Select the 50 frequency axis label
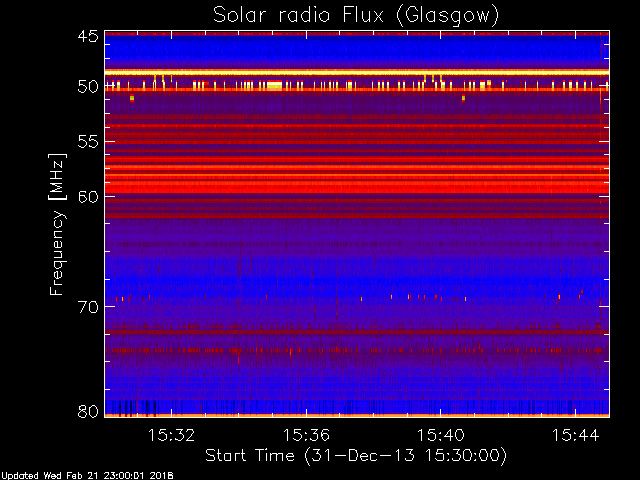640x480 pixels. pyautogui.click(x=88, y=87)
